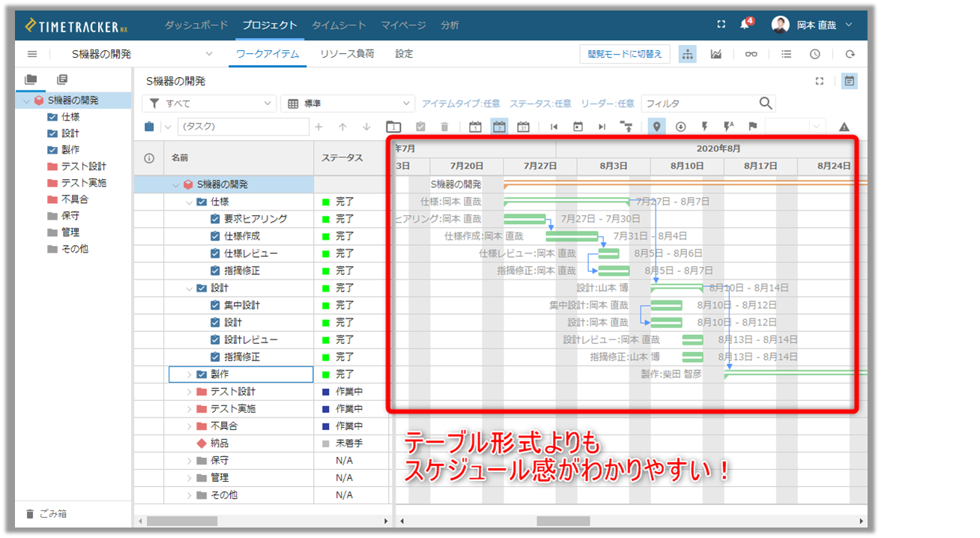Screen dimensions: 980x538
Task: Check the 仕様作成 row checkbox
Action: pyautogui.click(x=215, y=236)
